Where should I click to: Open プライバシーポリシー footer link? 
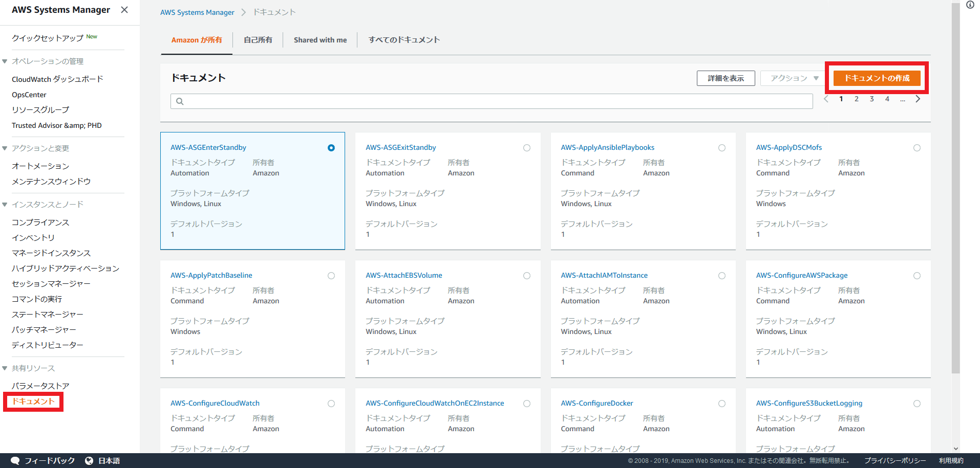[895, 461]
